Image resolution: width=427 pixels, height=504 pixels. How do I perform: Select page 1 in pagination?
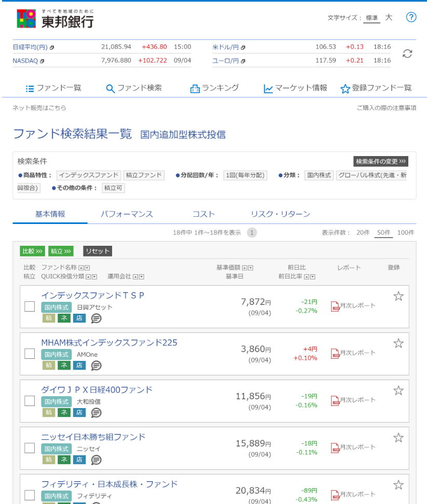click(252, 233)
